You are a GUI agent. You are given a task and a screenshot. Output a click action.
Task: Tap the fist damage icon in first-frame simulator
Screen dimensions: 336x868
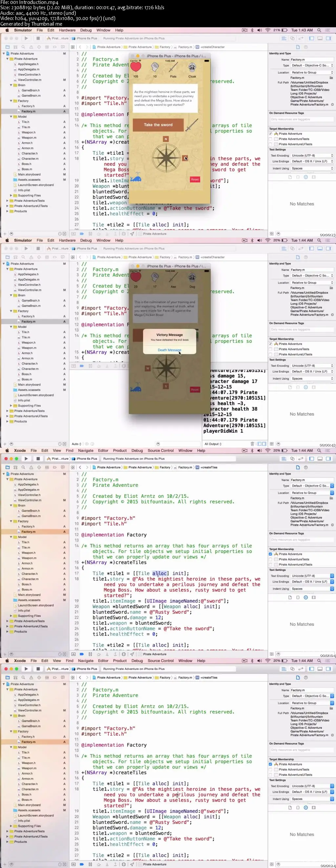pyautogui.click(x=155, y=67)
